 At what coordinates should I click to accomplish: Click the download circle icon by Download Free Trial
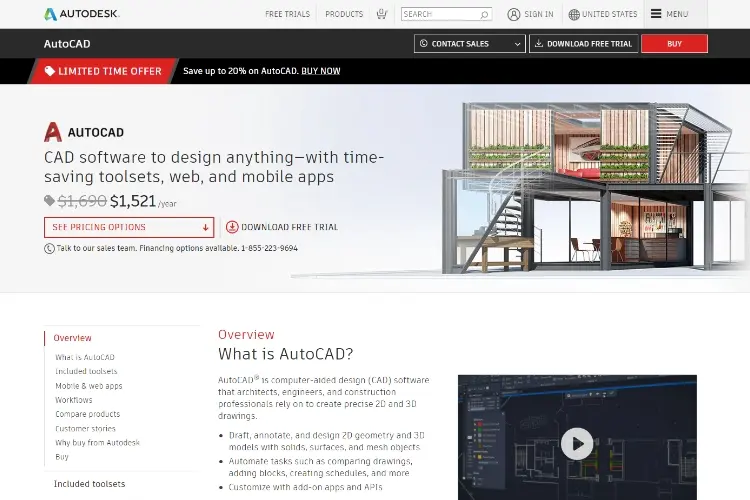232,227
